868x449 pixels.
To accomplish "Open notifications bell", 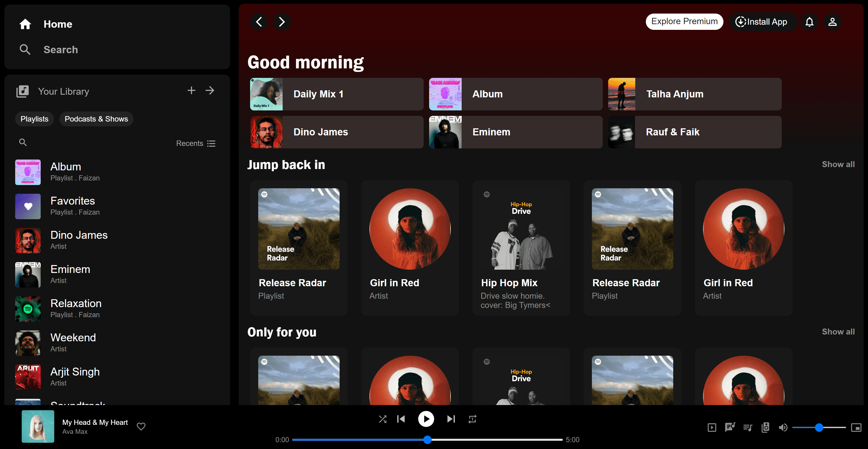I will pos(810,22).
